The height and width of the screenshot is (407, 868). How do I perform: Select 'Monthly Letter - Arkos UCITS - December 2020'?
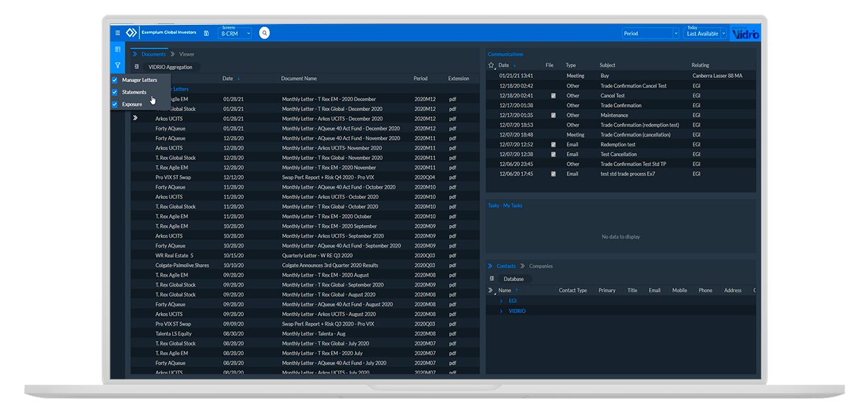pyautogui.click(x=332, y=118)
